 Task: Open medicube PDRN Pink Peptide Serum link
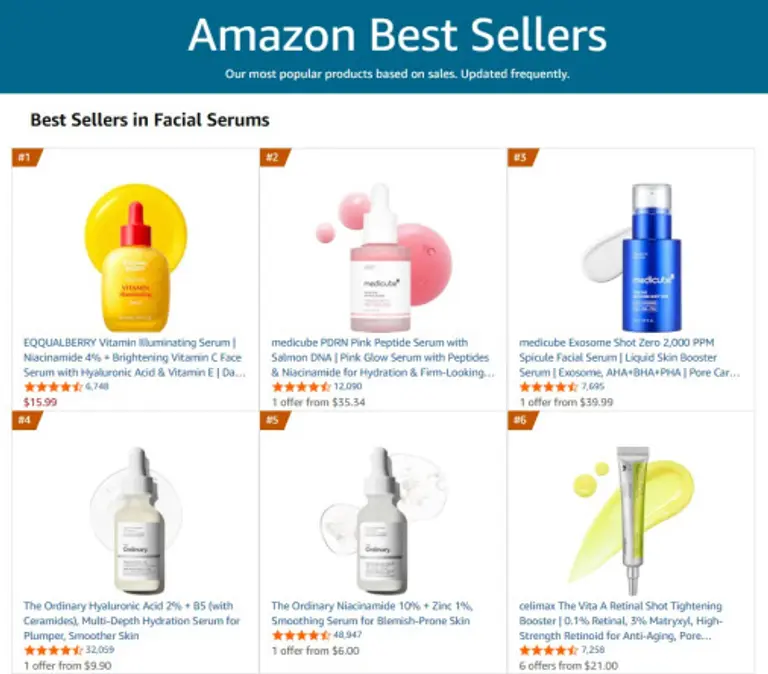point(383,357)
